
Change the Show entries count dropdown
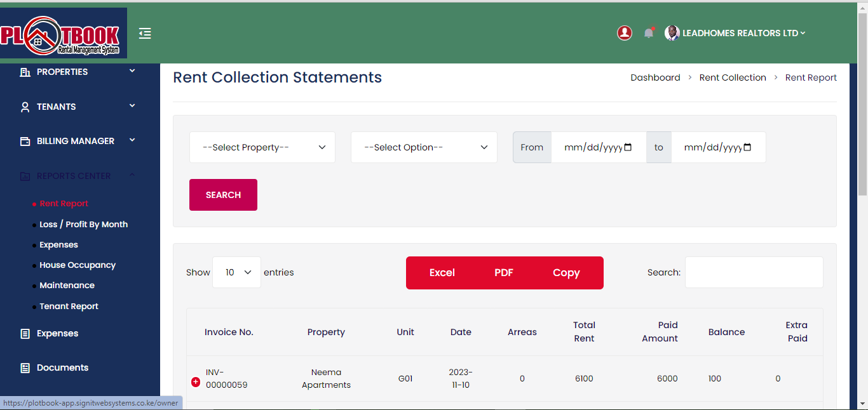tap(236, 272)
